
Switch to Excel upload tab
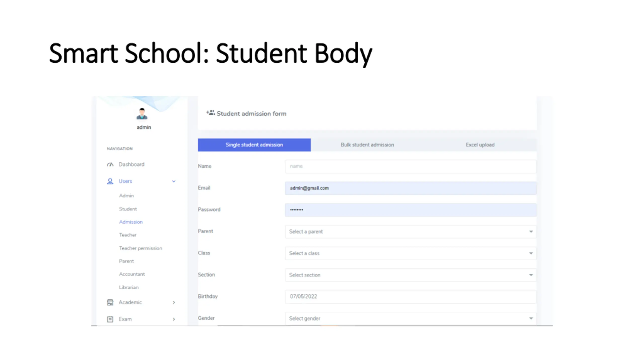pyautogui.click(x=480, y=145)
